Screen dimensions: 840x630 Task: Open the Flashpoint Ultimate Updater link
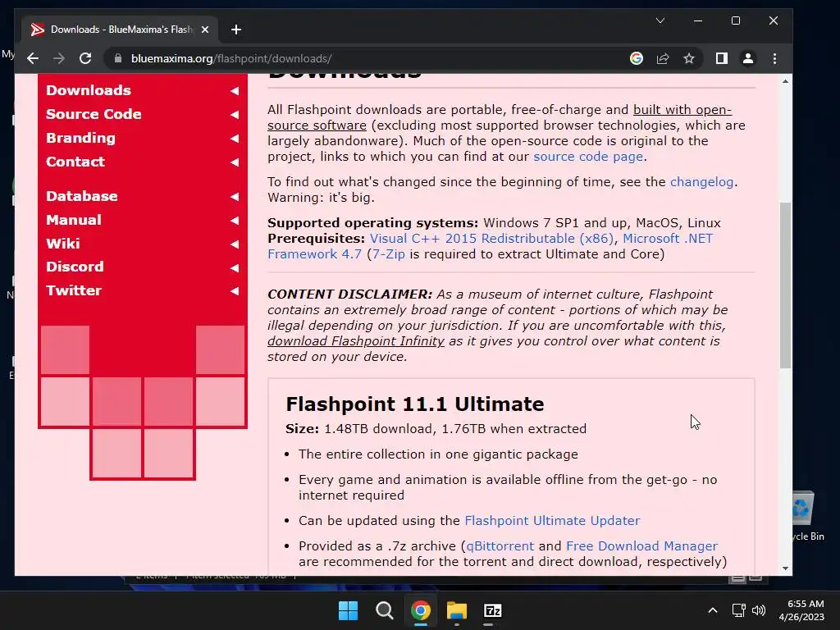coord(552,521)
